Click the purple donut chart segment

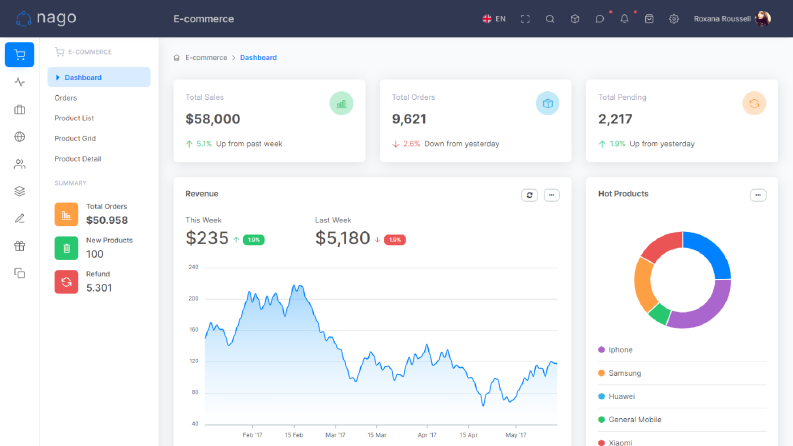coord(707,309)
